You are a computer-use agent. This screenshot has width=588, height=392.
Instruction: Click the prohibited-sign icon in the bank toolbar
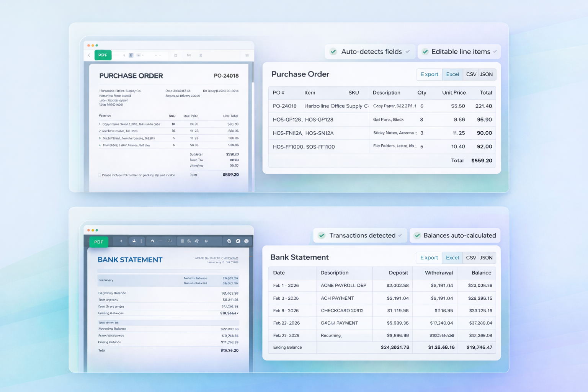[246, 242]
